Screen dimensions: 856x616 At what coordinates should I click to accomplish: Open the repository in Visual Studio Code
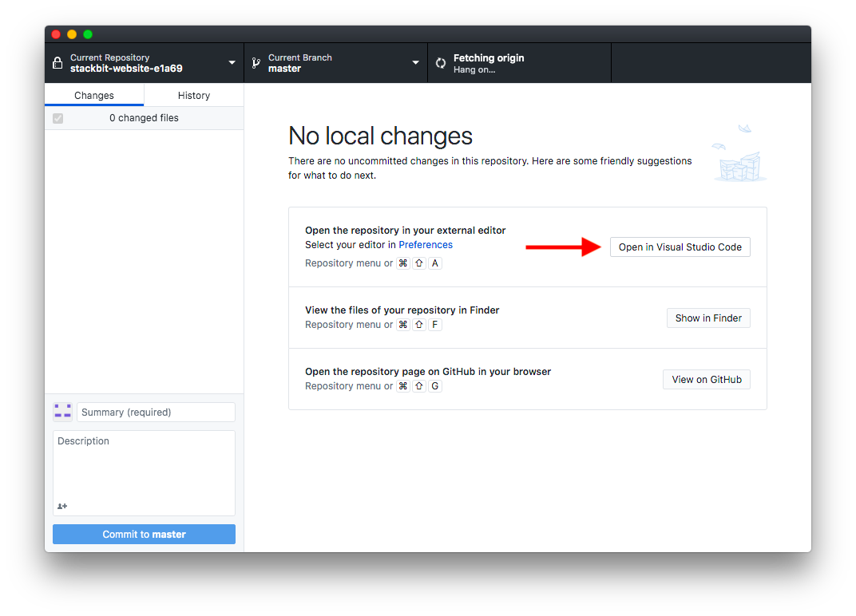pyautogui.click(x=680, y=247)
